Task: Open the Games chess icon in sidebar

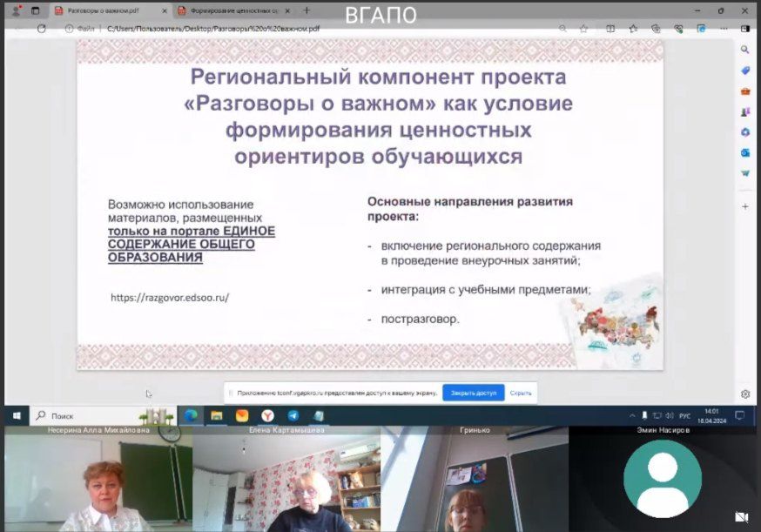Action: coord(745,111)
